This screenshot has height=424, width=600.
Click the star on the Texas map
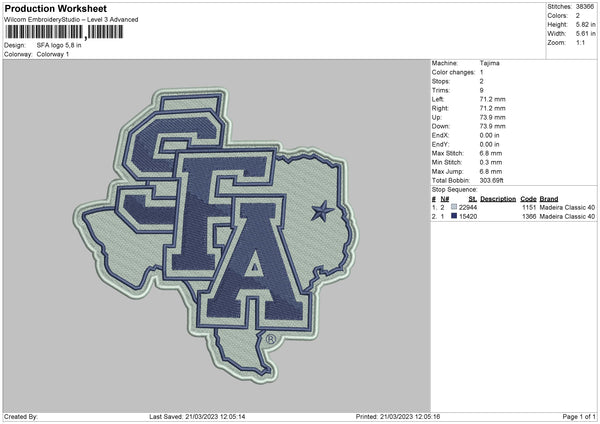[x=322, y=211]
